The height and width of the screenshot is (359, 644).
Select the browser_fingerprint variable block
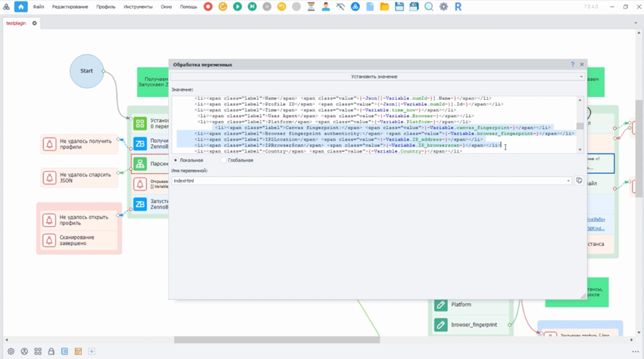471,325
